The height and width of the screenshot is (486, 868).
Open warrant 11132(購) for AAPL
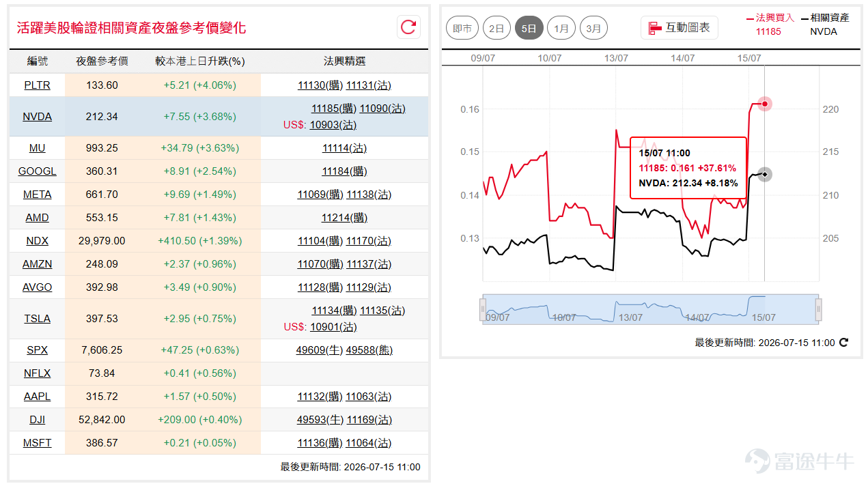[320, 397]
